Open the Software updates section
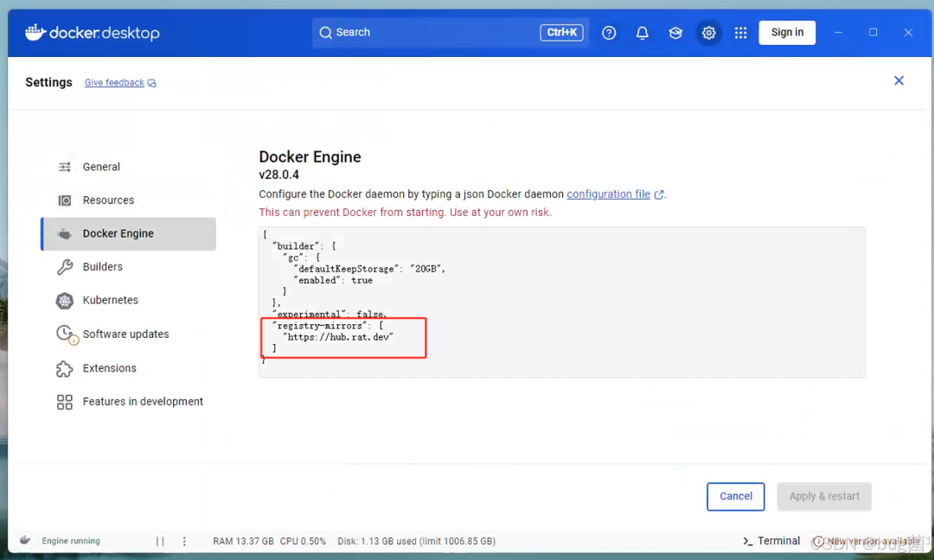This screenshot has height=560, width=934. click(128, 334)
